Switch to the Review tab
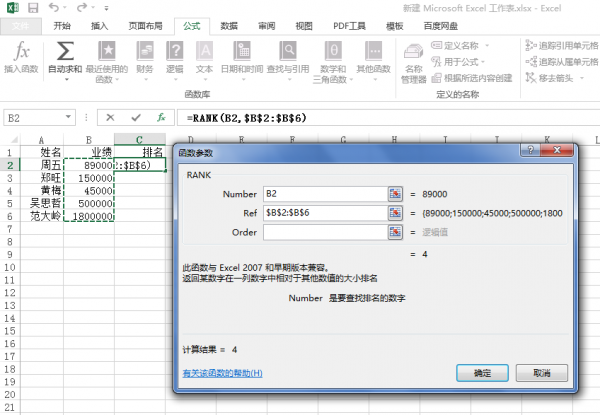 pyautogui.click(x=266, y=26)
